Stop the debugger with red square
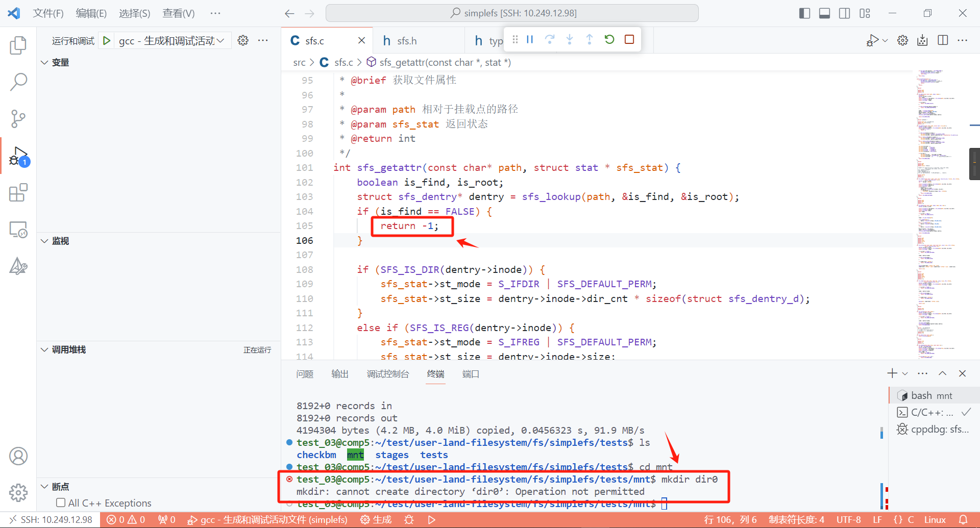 (629, 40)
